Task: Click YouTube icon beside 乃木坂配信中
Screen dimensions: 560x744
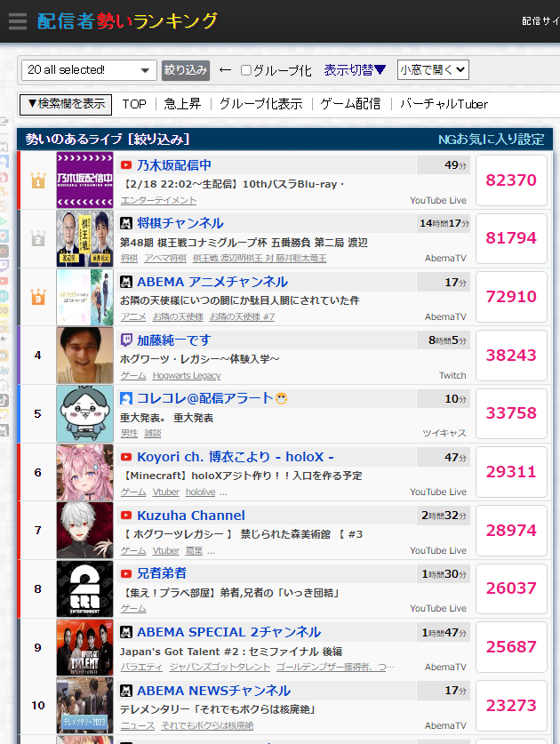Action: point(125,165)
